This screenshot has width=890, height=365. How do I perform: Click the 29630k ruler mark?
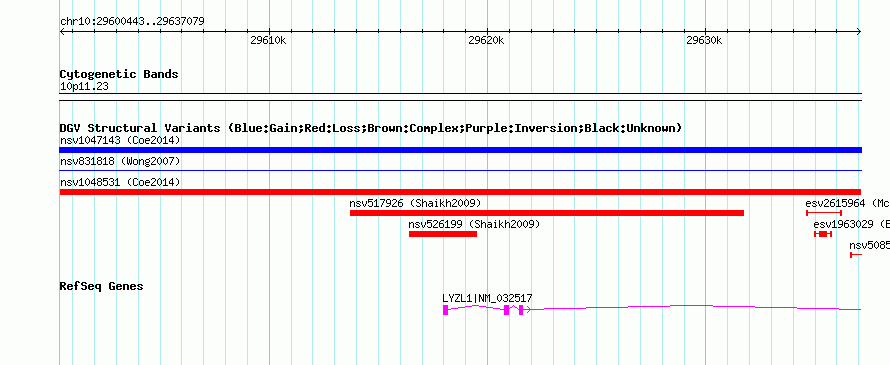(704, 40)
